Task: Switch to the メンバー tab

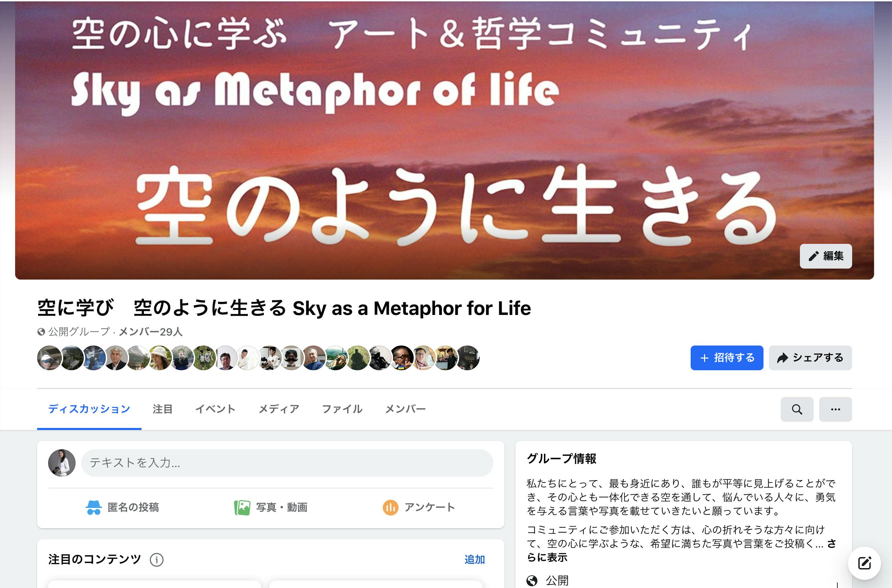Action: 405,409
